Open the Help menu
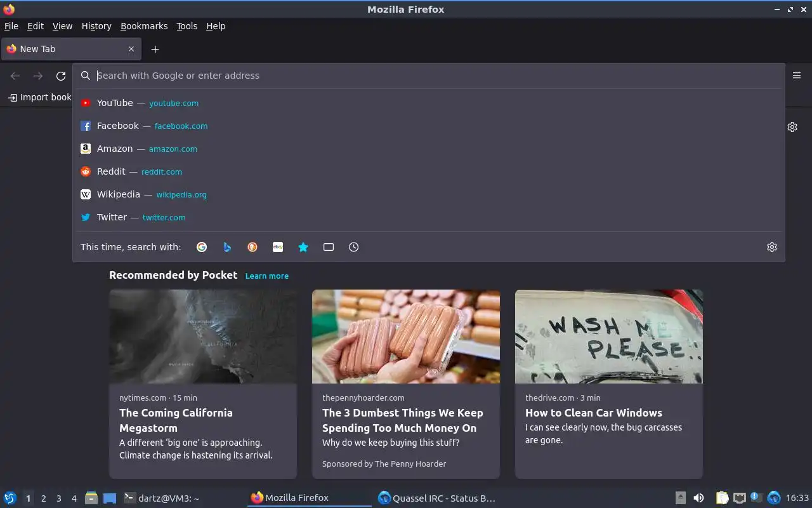 click(216, 26)
